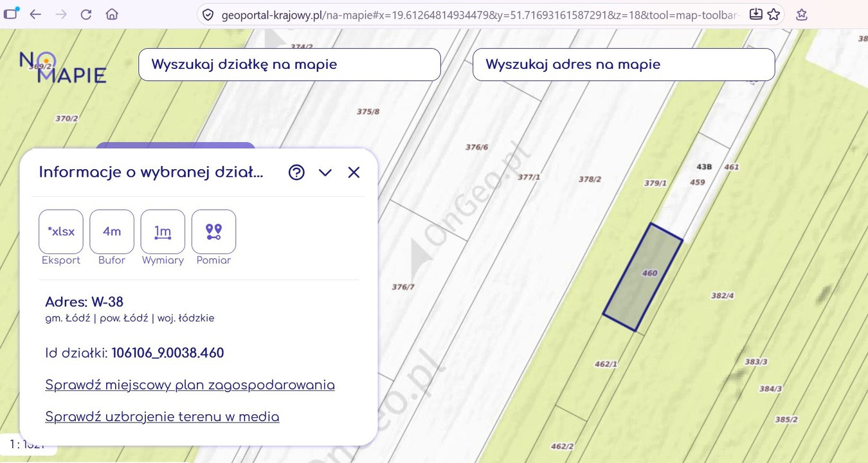Select parcel 376/6 on the map
Screen dimensions: 868x463
(476, 147)
